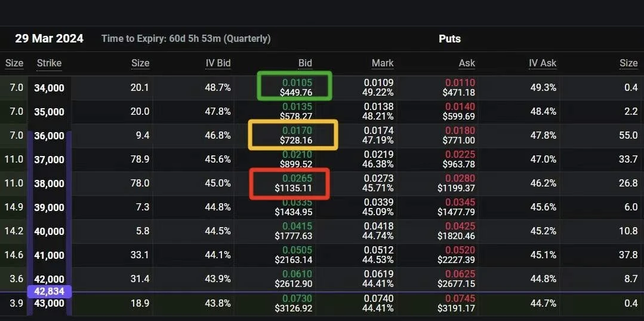This screenshot has width=644, height=321.
Task: Click the Ask column header
Action: coord(467,63)
